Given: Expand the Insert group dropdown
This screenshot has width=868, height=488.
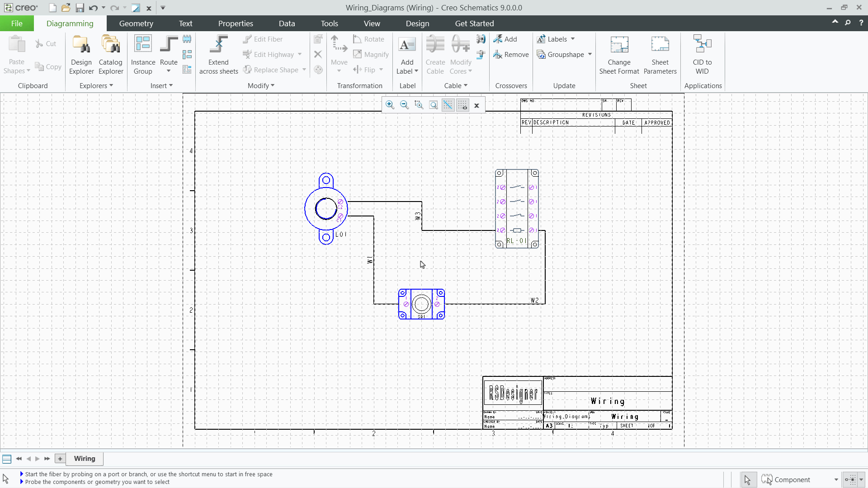Looking at the screenshot, I should (161, 86).
